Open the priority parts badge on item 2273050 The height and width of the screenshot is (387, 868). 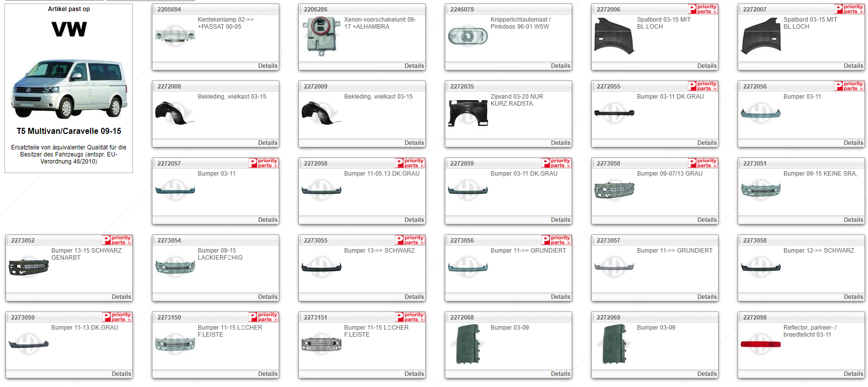tap(703, 163)
